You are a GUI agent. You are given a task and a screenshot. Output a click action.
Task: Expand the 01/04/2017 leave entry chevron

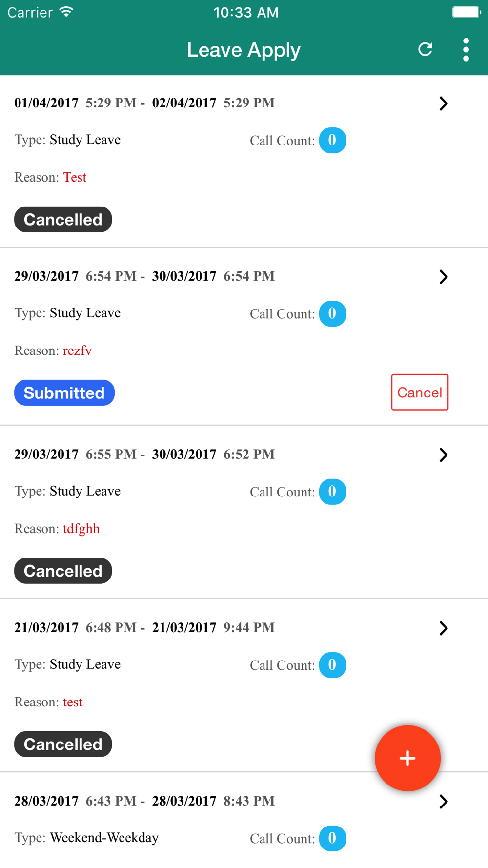[443, 103]
